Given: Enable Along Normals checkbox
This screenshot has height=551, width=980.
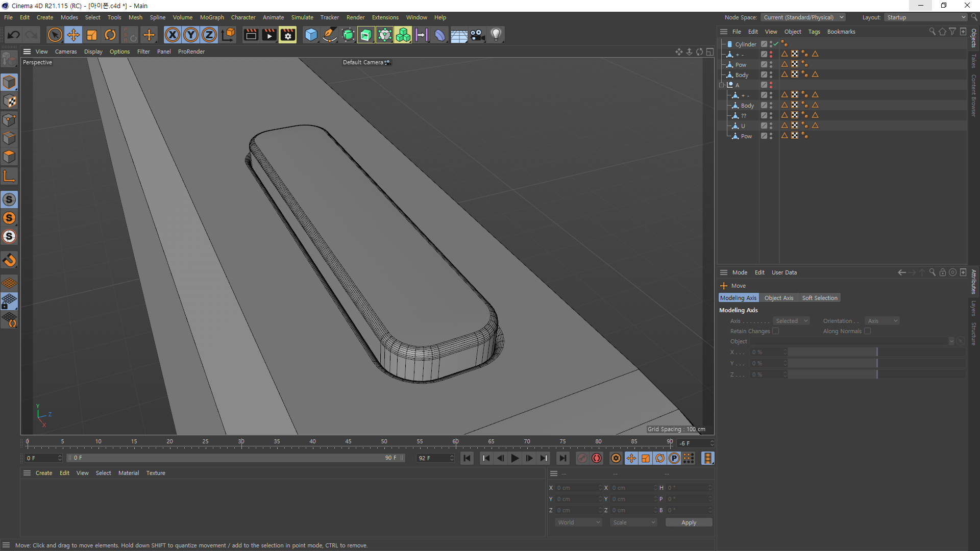Looking at the screenshot, I should 867,331.
